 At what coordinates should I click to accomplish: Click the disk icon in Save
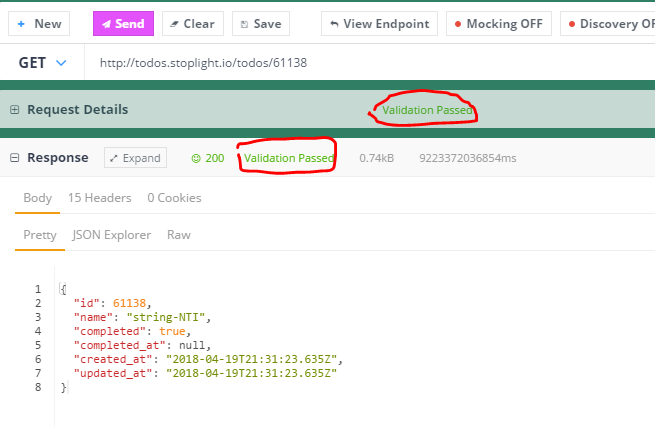pyautogui.click(x=244, y=25)
